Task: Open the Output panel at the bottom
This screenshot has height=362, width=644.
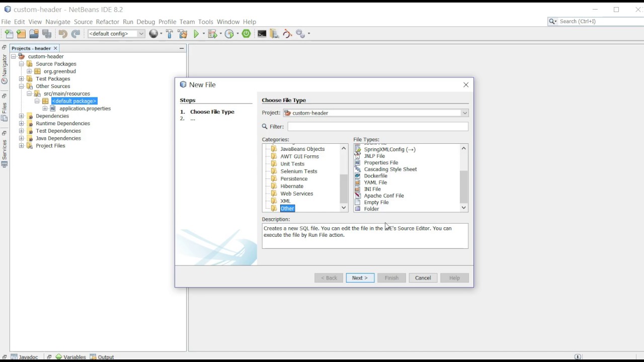Action: (x=102, y=357)
